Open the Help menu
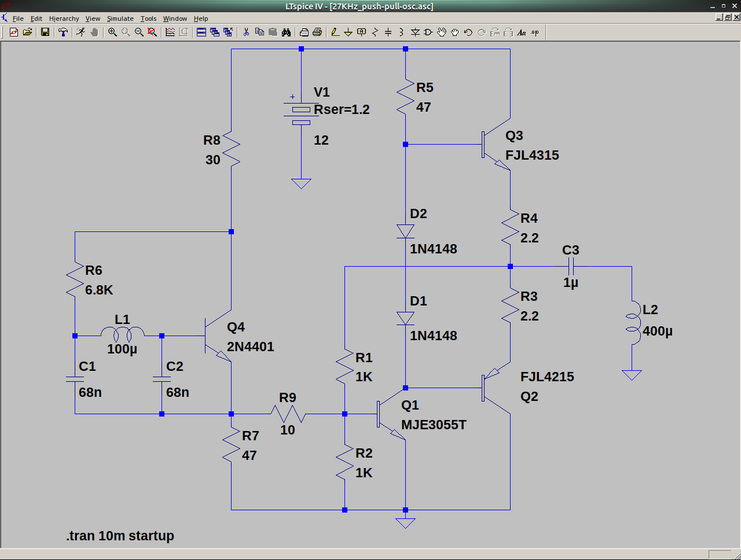 click(201, 19)
